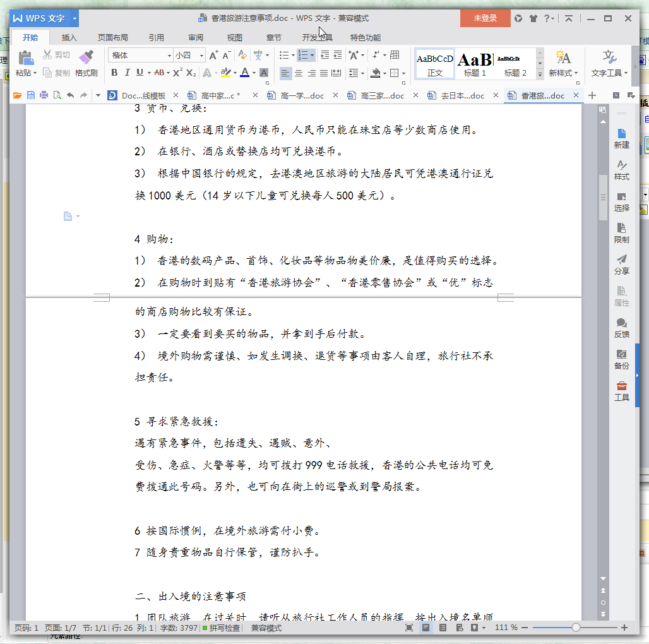This screenshot has height=644, width=649.
Task: Switch to 章节 tab
Action: coord(273,38)
